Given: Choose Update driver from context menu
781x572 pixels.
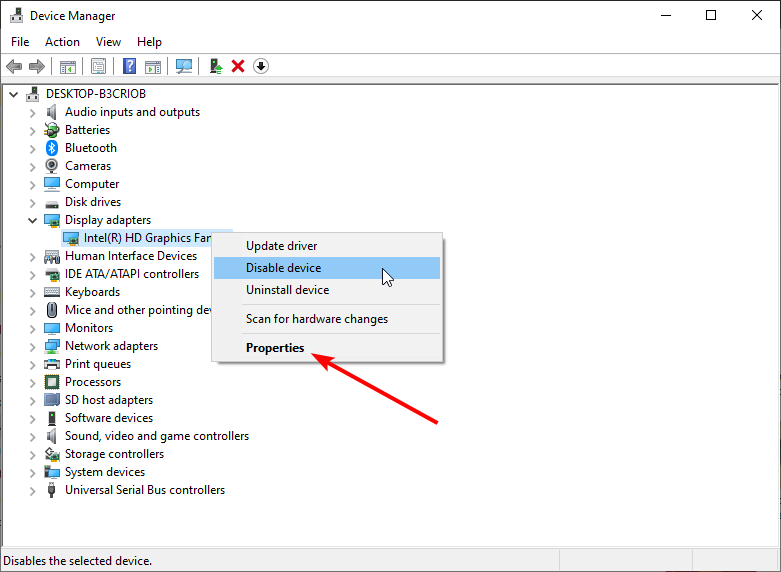Looking at the screenshot, I should coord(327,246).
